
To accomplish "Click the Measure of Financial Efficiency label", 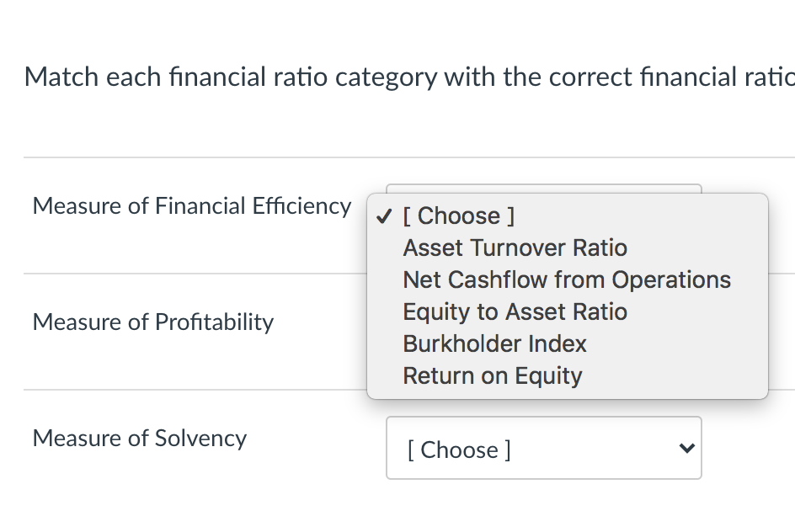I will [192, 206].
